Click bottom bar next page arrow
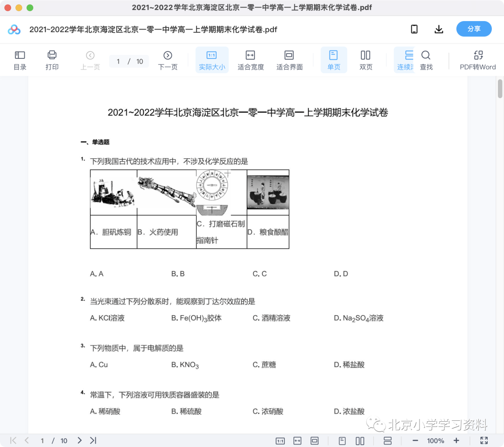This screenshot has width=504, height=447. (80, 440)
